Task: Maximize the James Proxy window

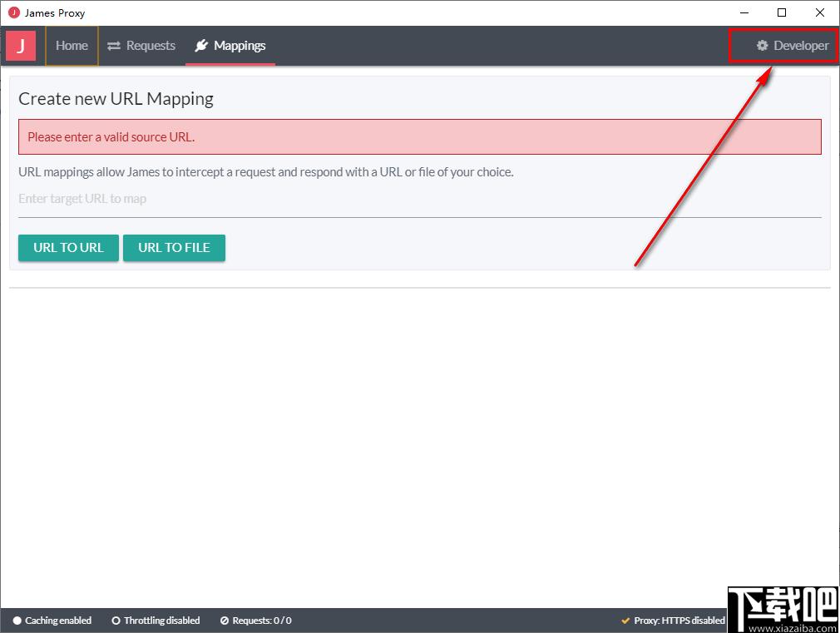Action: click(x=782, y=12)
